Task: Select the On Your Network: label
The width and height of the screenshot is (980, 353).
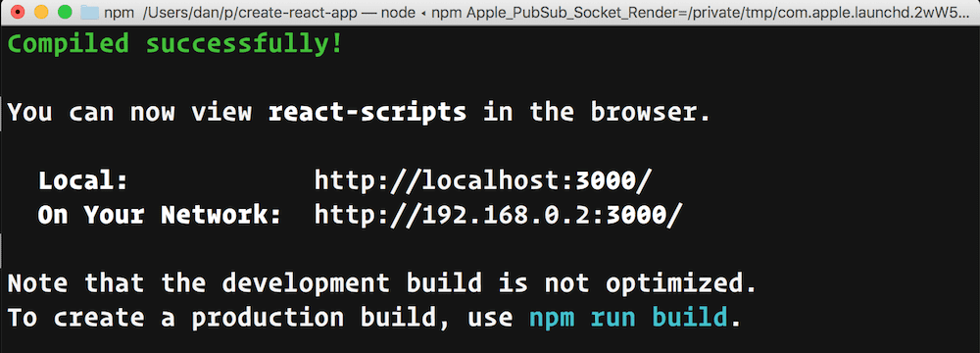Action: click(160, 216)
